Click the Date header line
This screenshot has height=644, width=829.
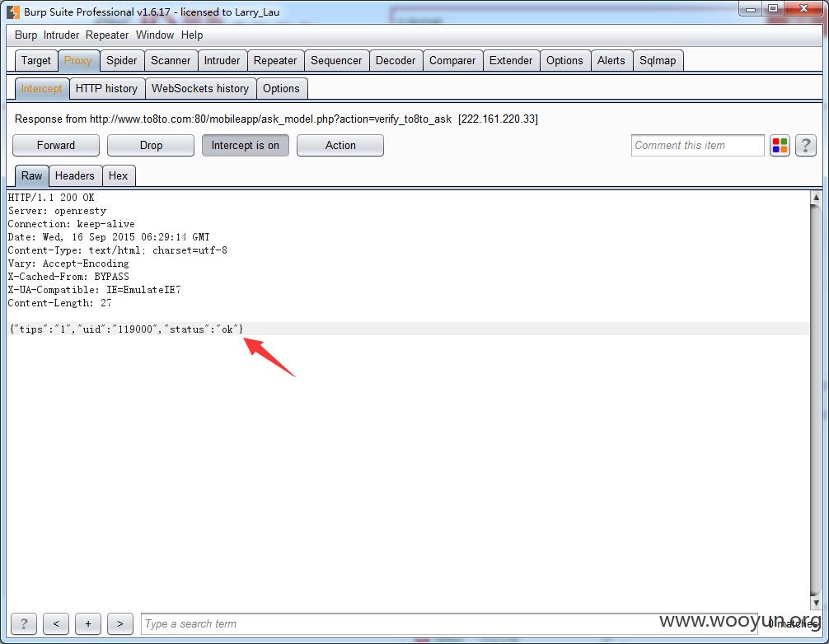[x=109, y=237]
